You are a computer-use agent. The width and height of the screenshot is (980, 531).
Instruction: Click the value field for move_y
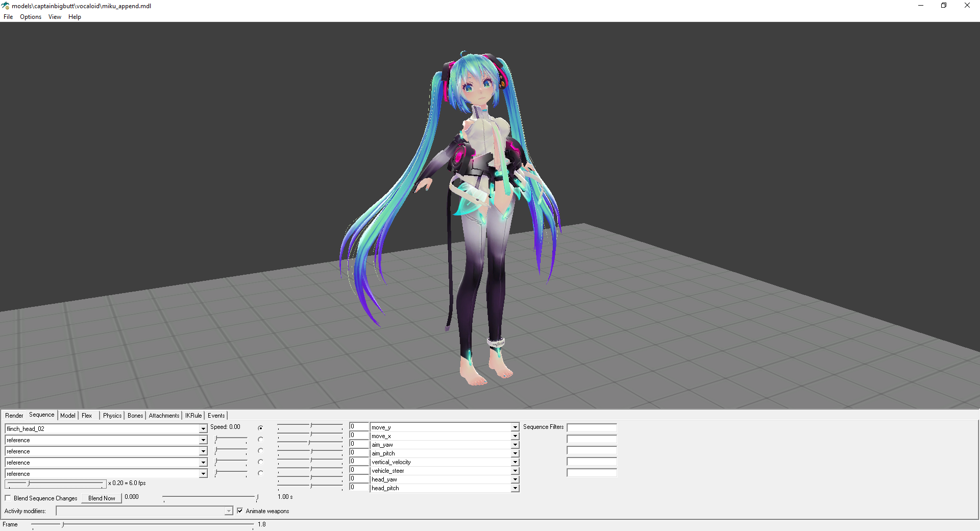(x=359, y=427)
